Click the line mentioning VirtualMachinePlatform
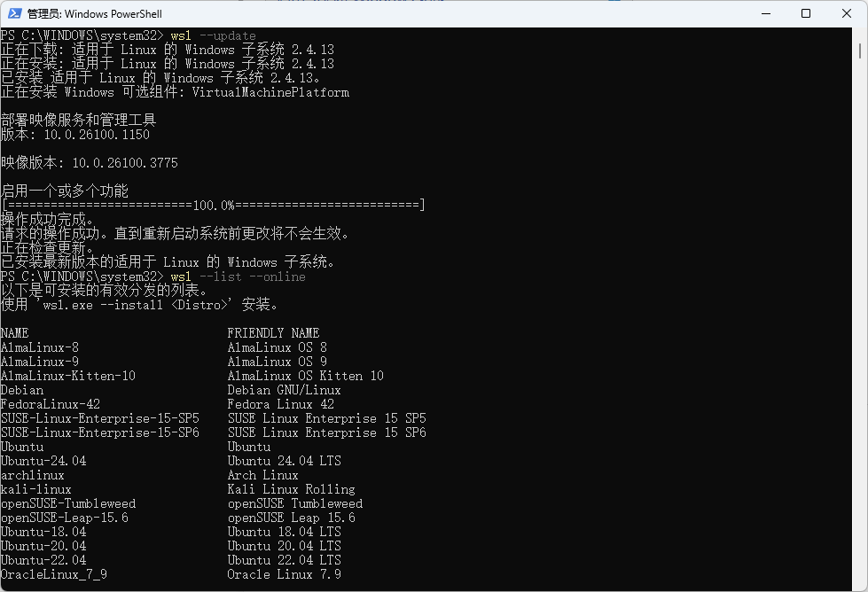Image resolution: width=868 pixels, height=592 pixels. (175, 92)
